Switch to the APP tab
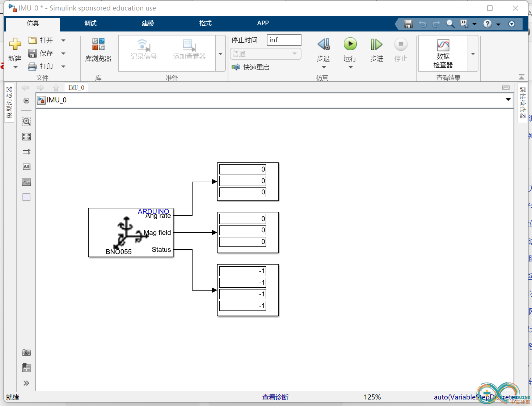Viewport: 532px width, 406px height. 263,24
